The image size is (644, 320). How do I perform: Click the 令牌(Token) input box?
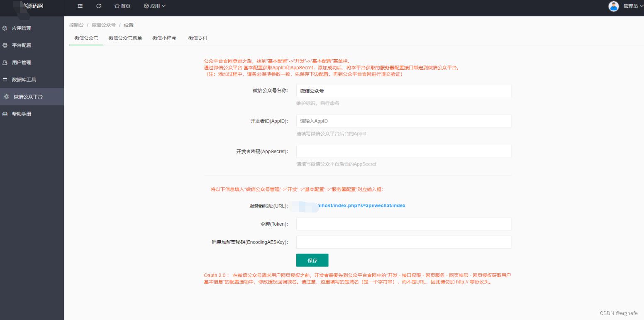click(403, 224)
